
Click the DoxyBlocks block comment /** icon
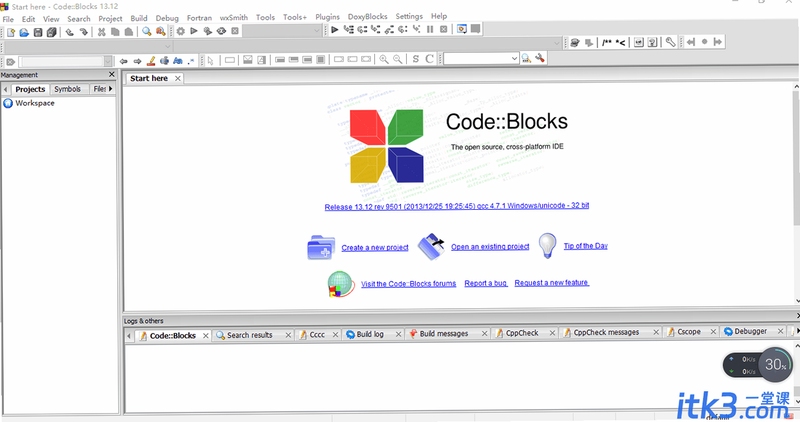[x=606, y=42]
